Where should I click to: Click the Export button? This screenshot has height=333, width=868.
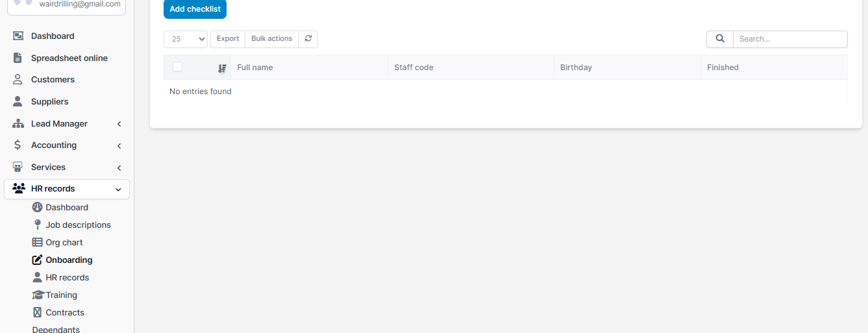tap(228, 39)
